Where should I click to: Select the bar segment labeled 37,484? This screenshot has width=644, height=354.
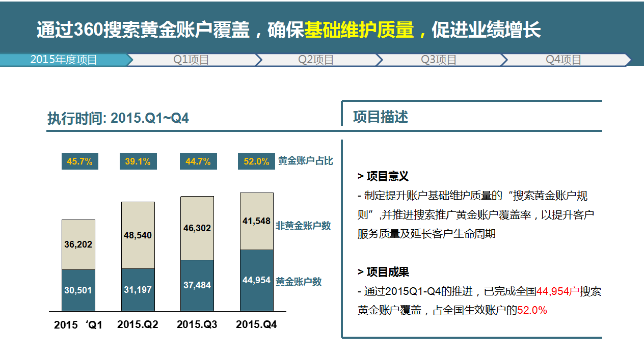point(197,286)
